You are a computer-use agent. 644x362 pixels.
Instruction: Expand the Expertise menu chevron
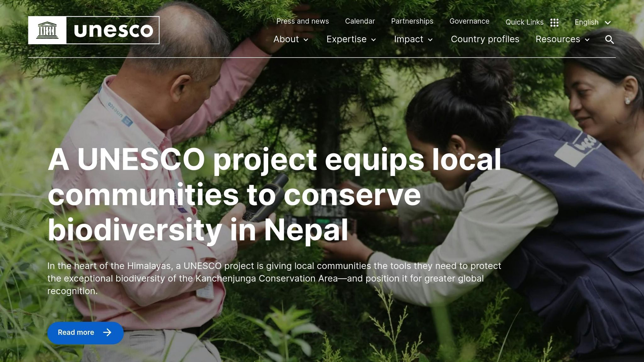(374, 40)
